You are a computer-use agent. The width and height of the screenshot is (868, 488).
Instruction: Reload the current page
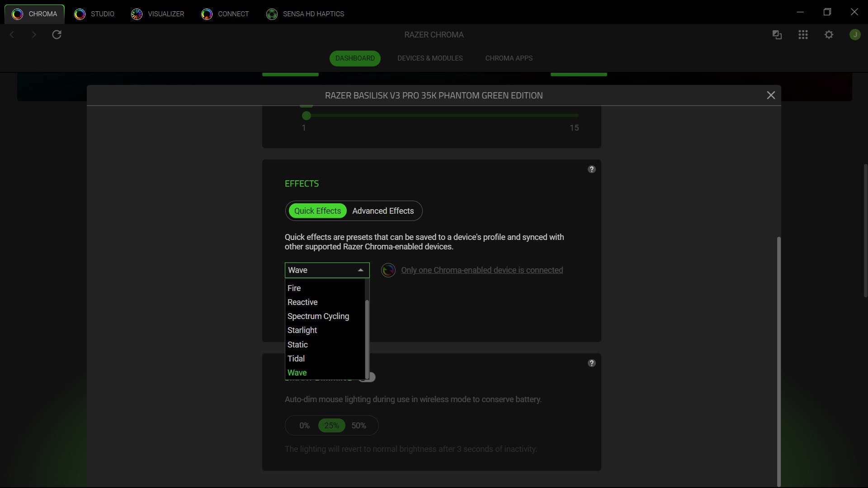click(x=56, y=34)
